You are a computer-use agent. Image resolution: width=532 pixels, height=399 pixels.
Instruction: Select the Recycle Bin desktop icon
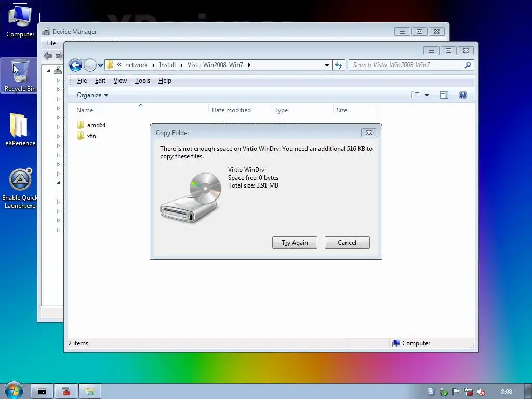(x=19, y=75)
